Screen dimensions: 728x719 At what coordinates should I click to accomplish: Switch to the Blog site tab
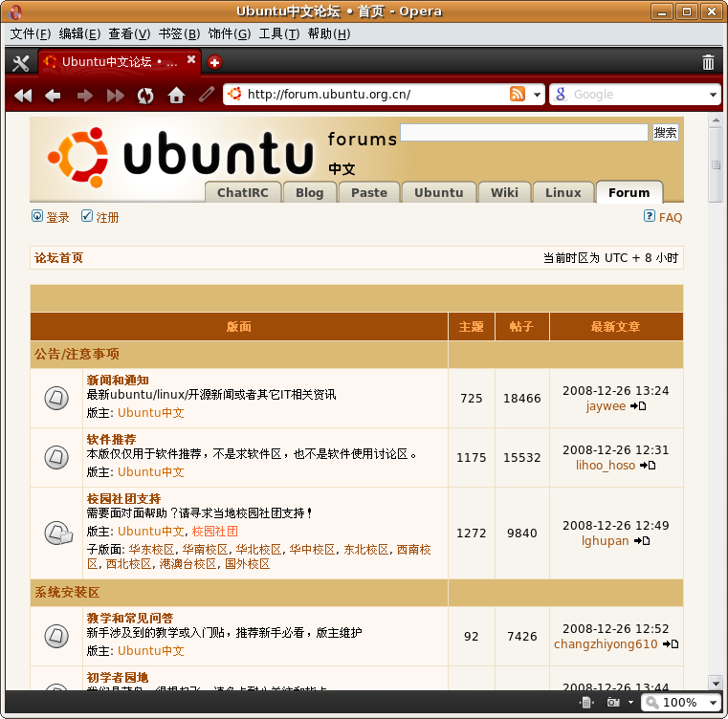pyautogui.click(x=310, y=192)
